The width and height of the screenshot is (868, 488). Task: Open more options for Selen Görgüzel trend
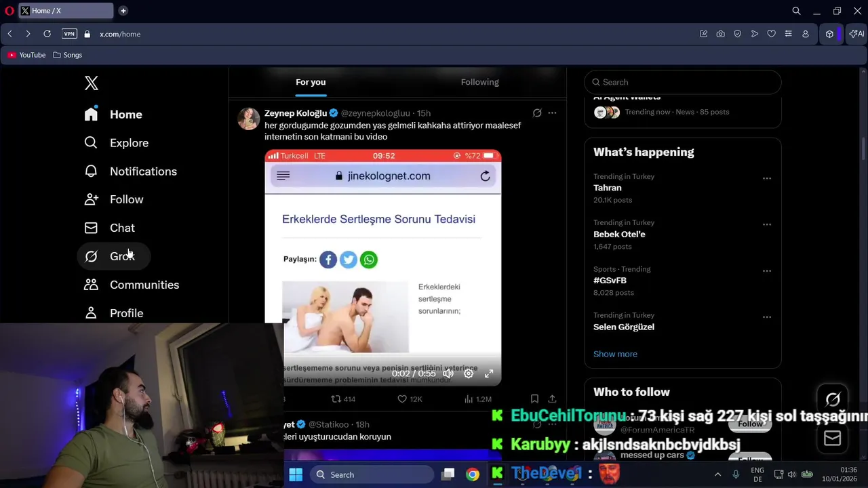767,317
